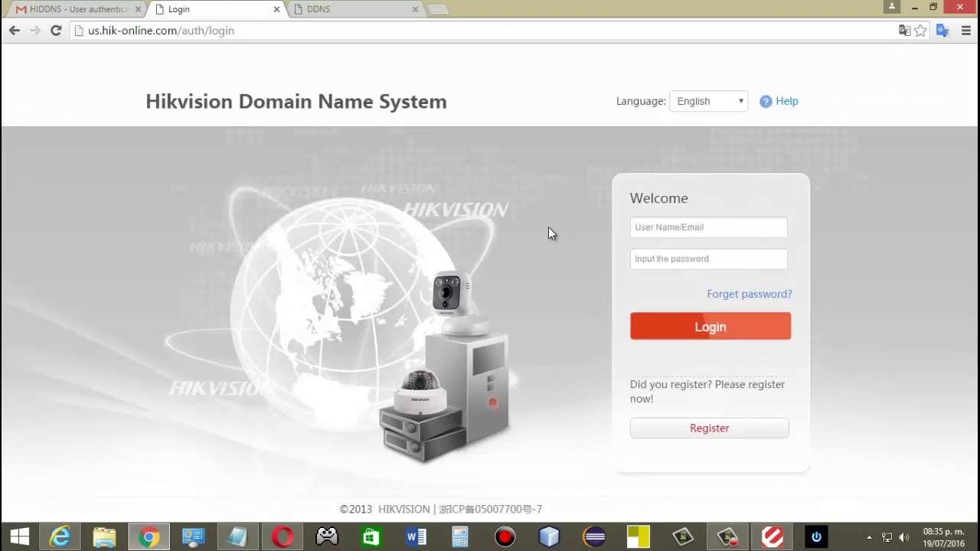Open the volume control in the system tray
The height and width of the screenshot is (551, 980).
[x=904, y=537]
